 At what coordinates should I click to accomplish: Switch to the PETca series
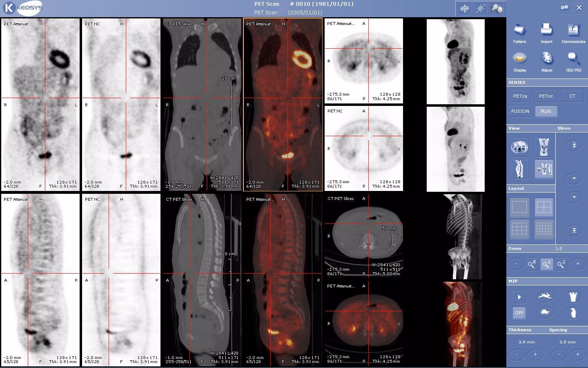pos(520,96)
